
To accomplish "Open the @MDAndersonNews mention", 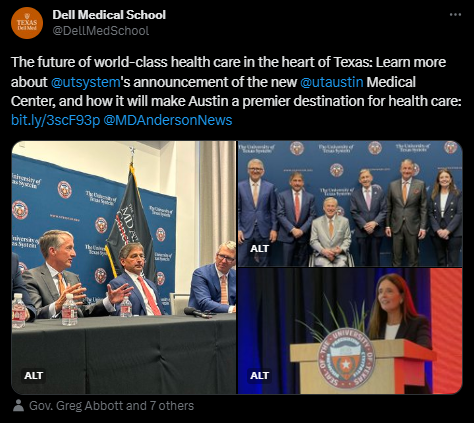I will (x=168, y=120).
